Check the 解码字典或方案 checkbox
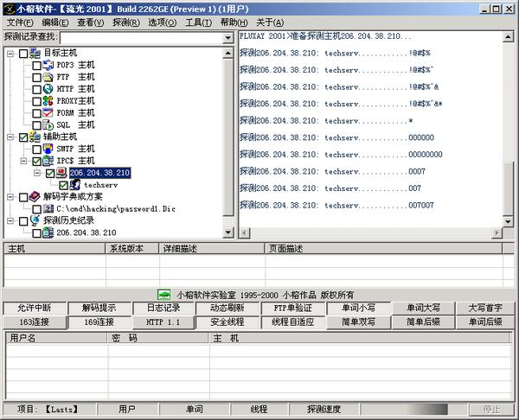The image size is (519, 420). pyautogui.click(x=23, y=197)
